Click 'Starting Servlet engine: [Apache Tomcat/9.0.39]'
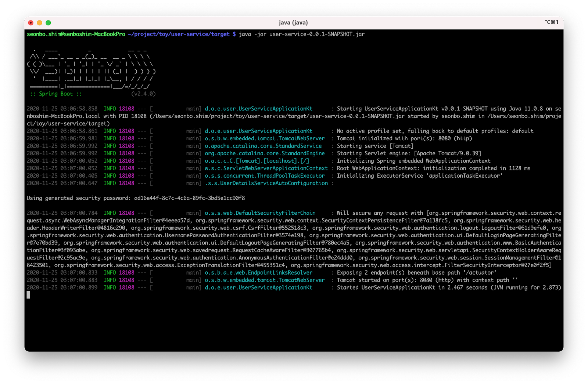This screenshot has height=384, width=588. point(409,153)
